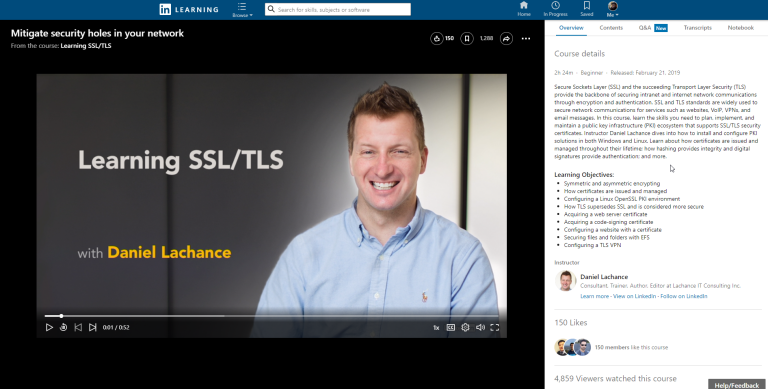Click the Learning Objectives heading
768x389 pixels.
tap(584, 174)
